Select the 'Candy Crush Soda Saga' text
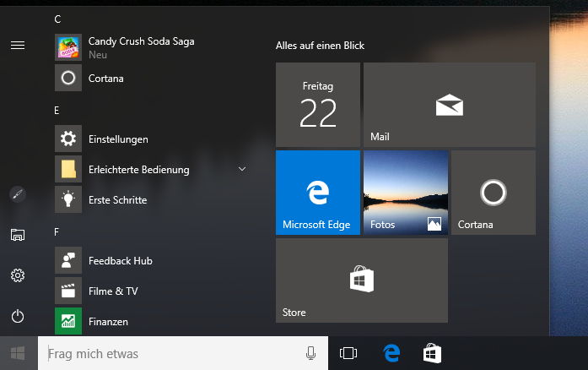Screen dimensions: 588x370 tap(142, 41)
